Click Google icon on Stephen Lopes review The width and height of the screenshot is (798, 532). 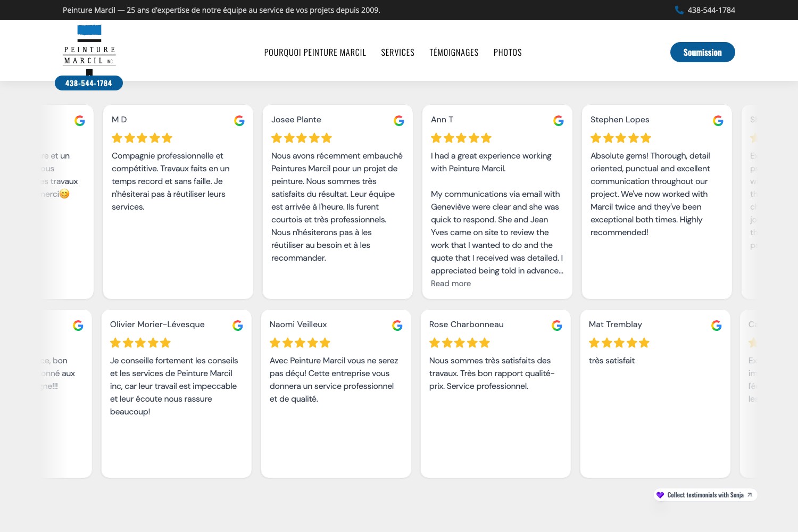point(718,121)
